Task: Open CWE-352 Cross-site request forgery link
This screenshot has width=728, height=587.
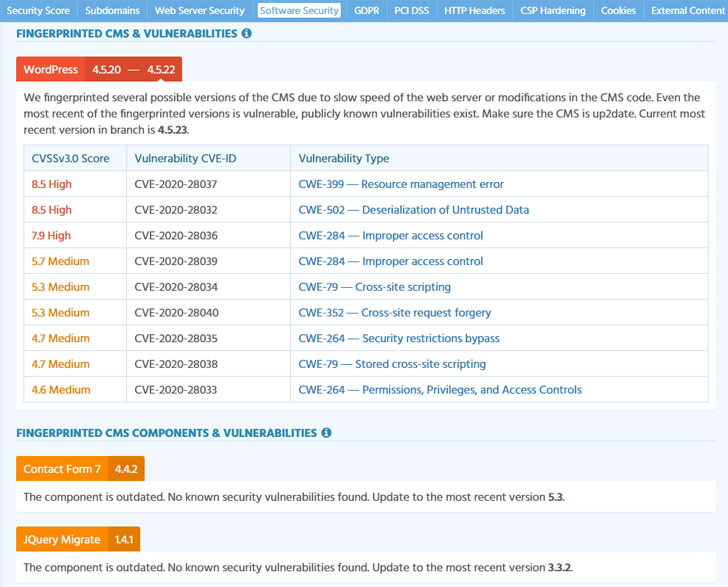Action: pos(395,313)
